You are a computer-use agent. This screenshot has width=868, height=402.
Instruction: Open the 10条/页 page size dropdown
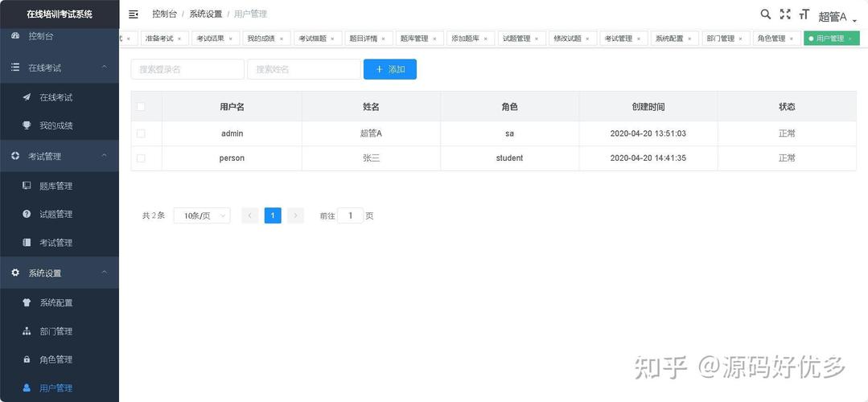(x=202, y=215)
